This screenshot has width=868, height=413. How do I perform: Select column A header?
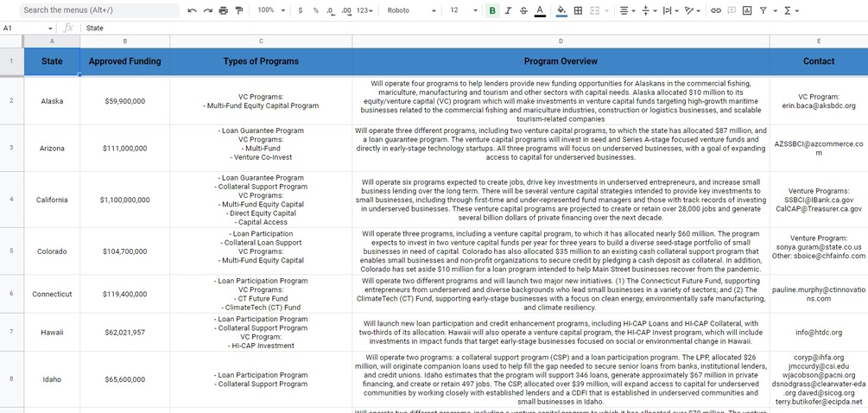click(52, 41)
